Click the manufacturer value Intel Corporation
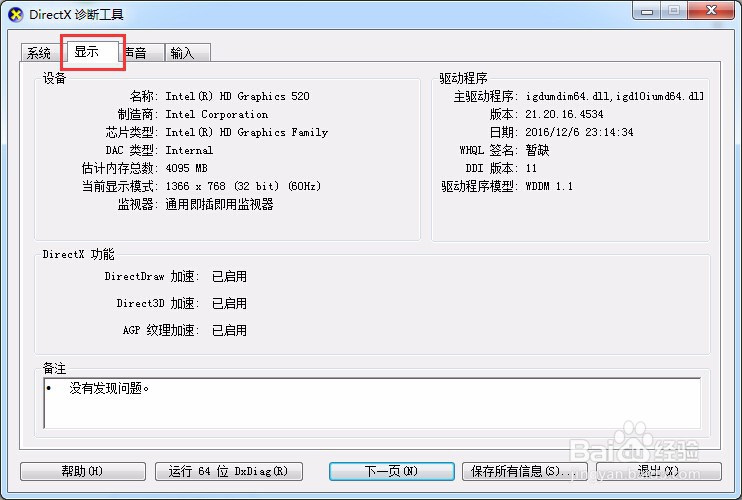742x500 pixels. tap(217, 114)
